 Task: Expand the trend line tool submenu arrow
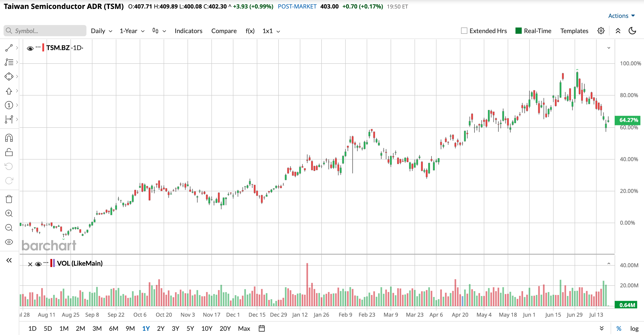pyautogui.click(x=17, y=48)
